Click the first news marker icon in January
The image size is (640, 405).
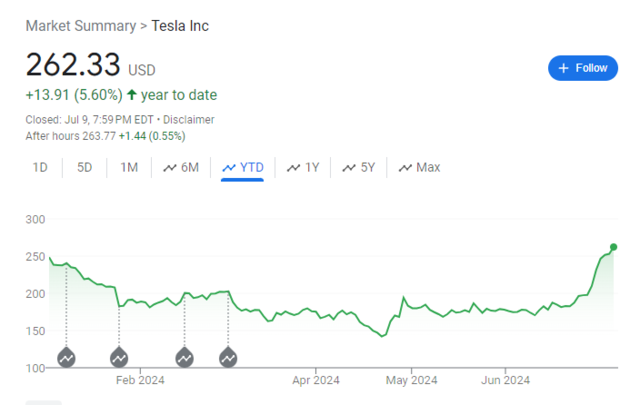pyautogui.click(x=66, y=356)
